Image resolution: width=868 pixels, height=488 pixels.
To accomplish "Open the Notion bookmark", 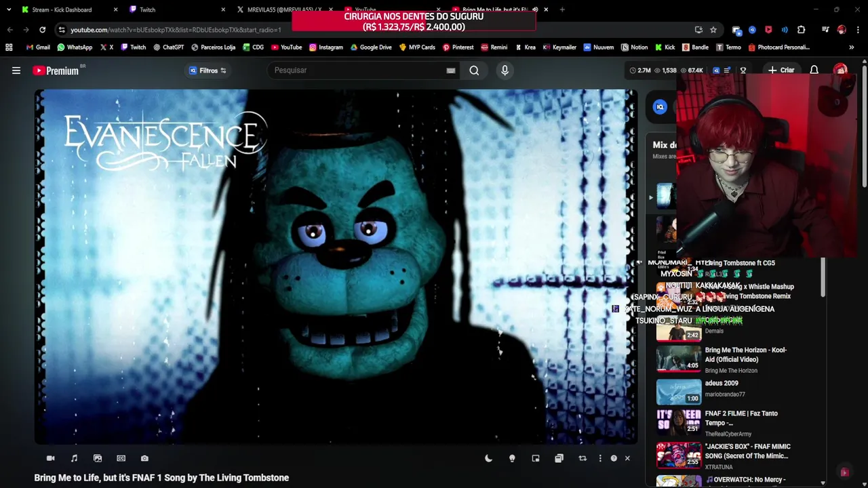I will [x=634, y=47].
